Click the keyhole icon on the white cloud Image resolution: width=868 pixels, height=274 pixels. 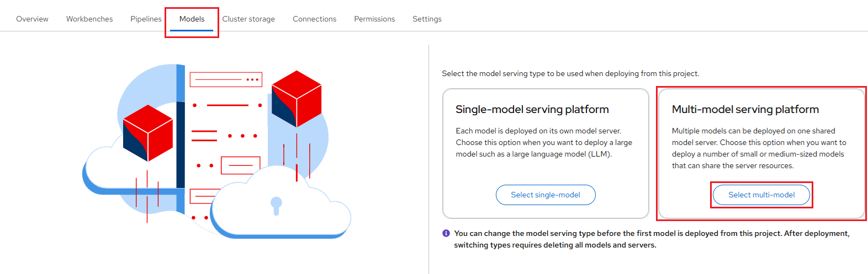[x=276, y=205]
